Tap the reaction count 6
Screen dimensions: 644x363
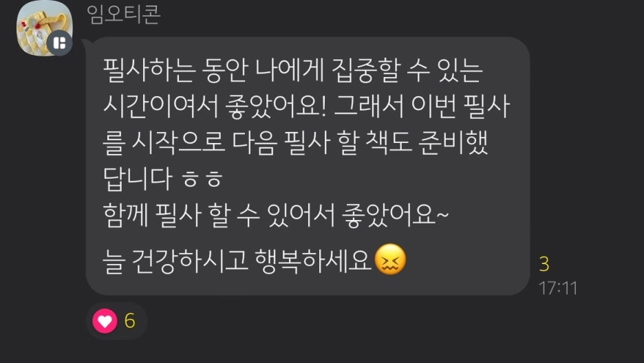[x=130, y=321]
